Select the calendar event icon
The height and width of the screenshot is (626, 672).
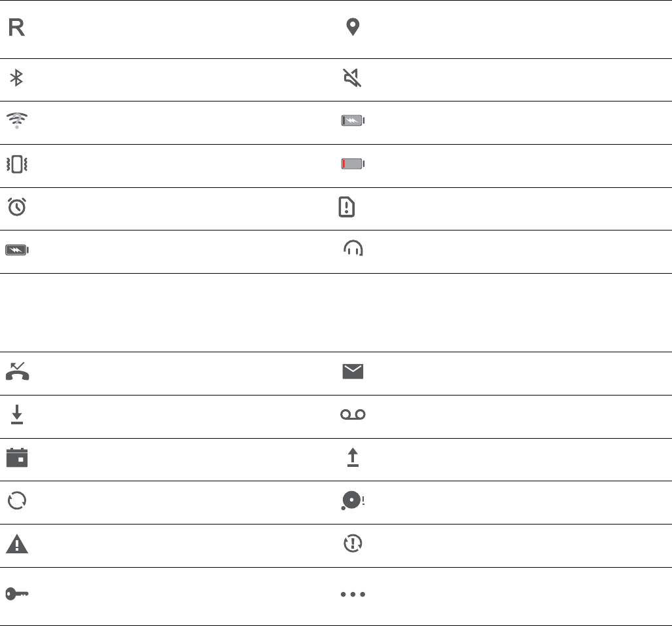pyautogui.click(x=17, y=458)
